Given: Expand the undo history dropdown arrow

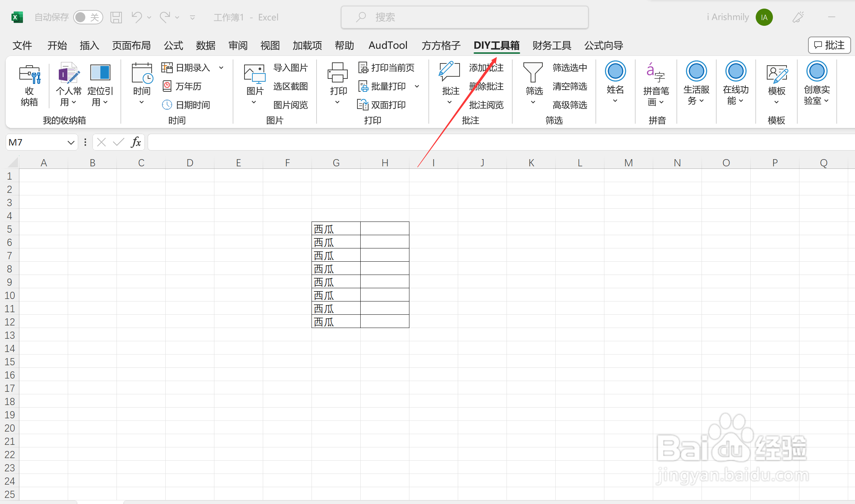Looking at the screenshot, I should point(149,17).
